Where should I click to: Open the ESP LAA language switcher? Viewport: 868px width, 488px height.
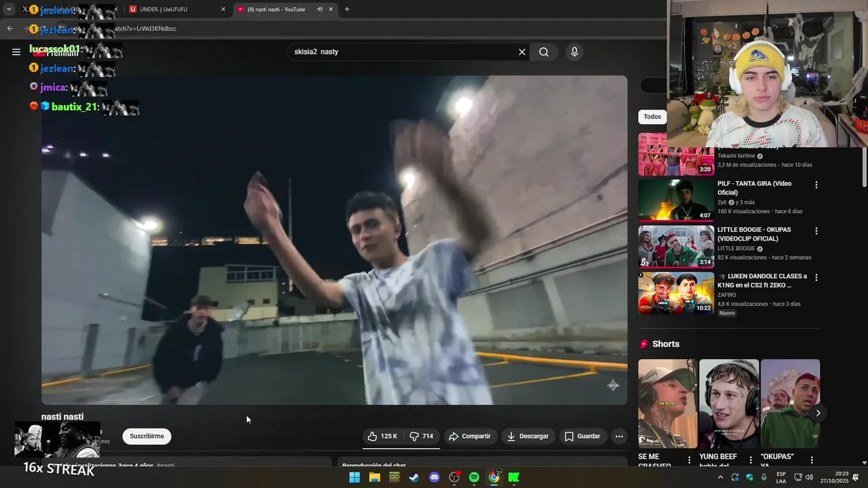781,477
